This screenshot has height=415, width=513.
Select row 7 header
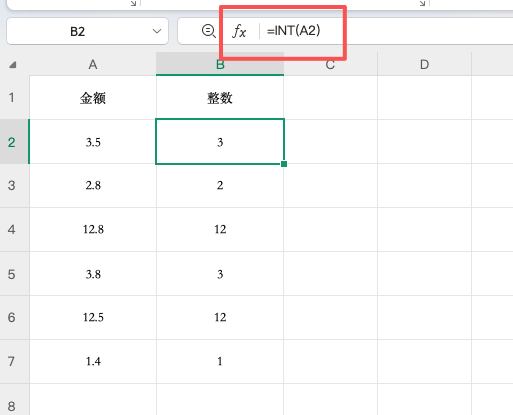(x=15, y=361)
